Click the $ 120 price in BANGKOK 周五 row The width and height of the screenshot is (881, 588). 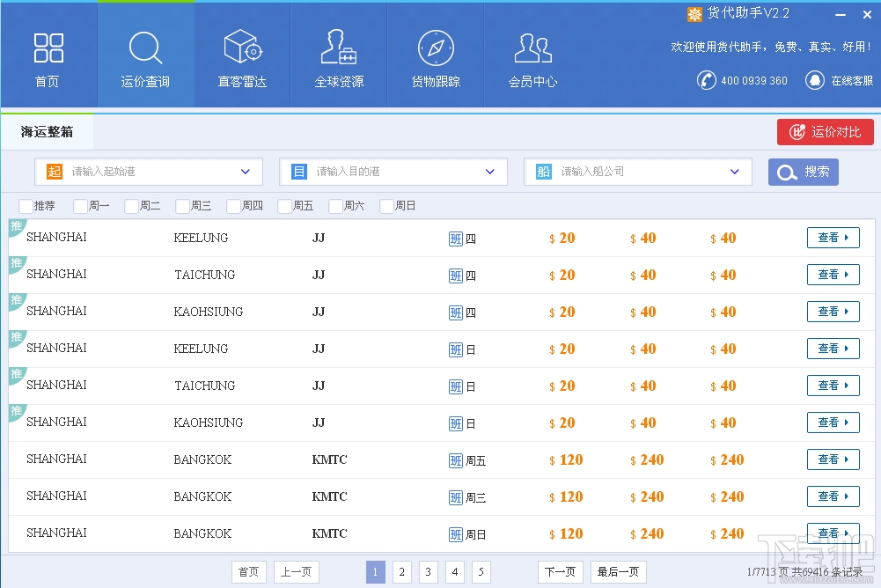pyautogui.click(x=567, y=460)
